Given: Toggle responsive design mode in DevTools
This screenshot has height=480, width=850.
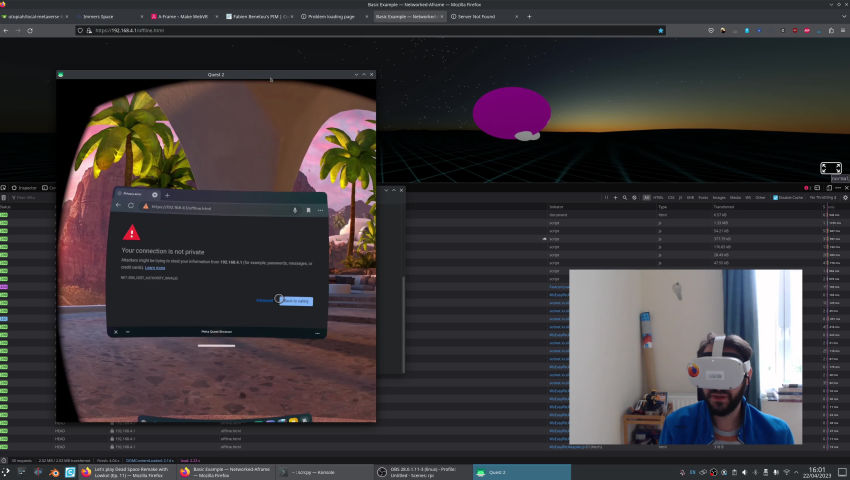Looking at the screenshot, I should click(828, 188).
